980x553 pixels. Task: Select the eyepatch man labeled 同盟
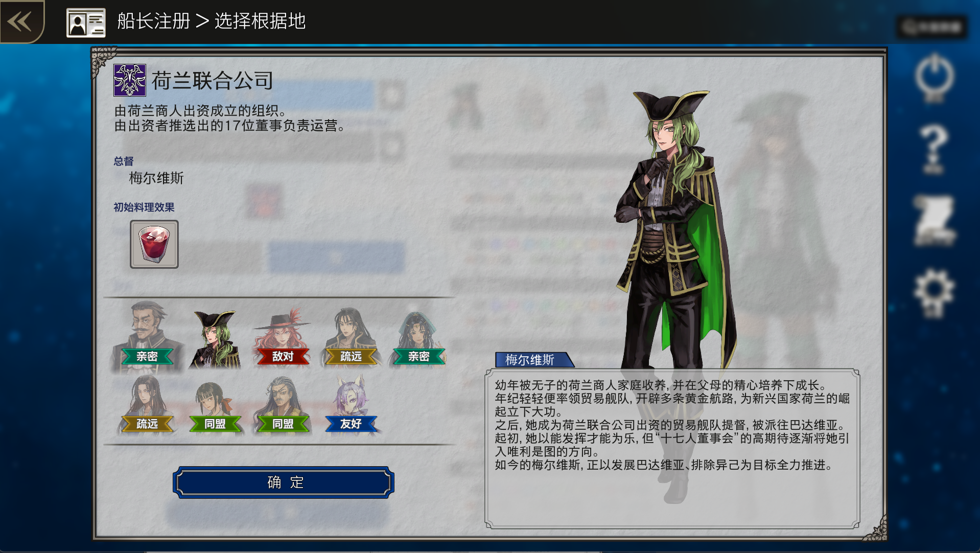283,404
